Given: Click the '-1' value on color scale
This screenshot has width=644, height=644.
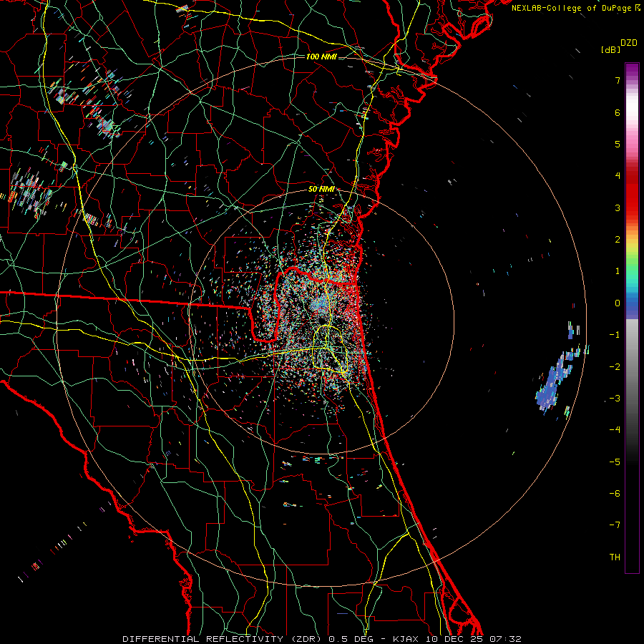Looking at the screenshot, I should pos(615,335).
